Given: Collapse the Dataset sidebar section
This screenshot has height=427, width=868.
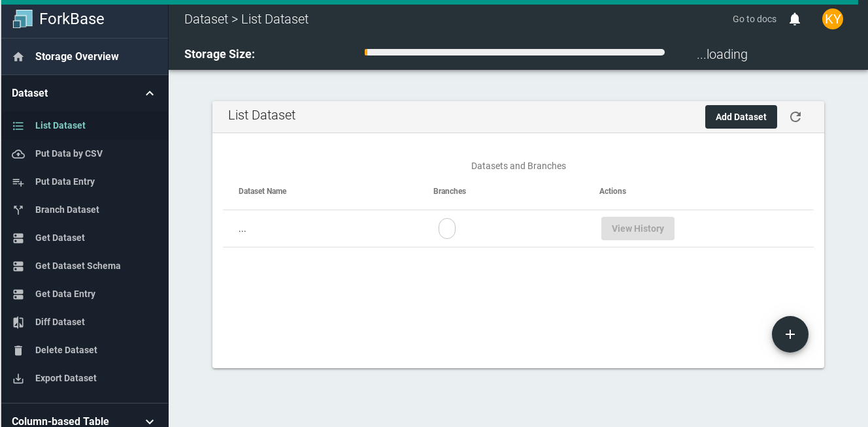Looking at the screenshot, I should (x=150, y=93).
